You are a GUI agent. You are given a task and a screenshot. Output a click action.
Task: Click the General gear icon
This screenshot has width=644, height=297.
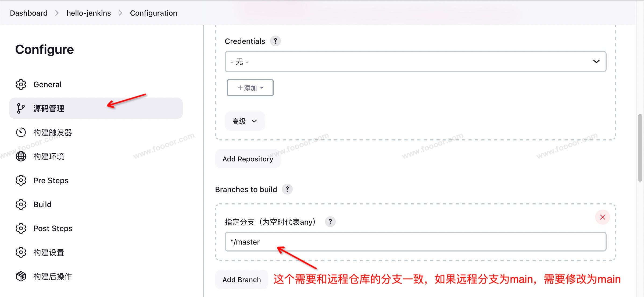point(21,84)
